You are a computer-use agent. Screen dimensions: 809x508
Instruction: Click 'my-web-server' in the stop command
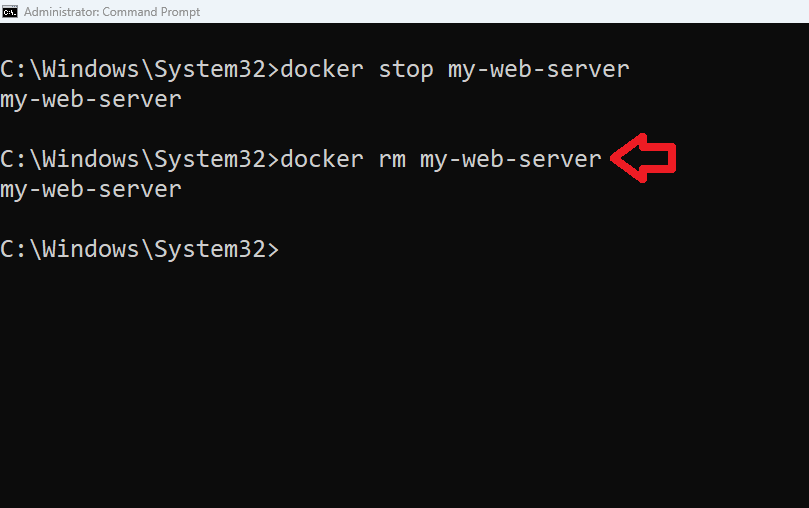[x=539, y=70]
